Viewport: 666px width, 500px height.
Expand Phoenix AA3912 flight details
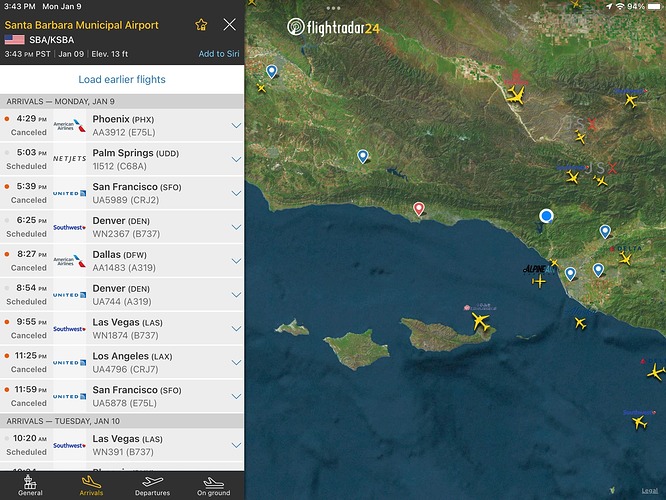click(236, 125)
